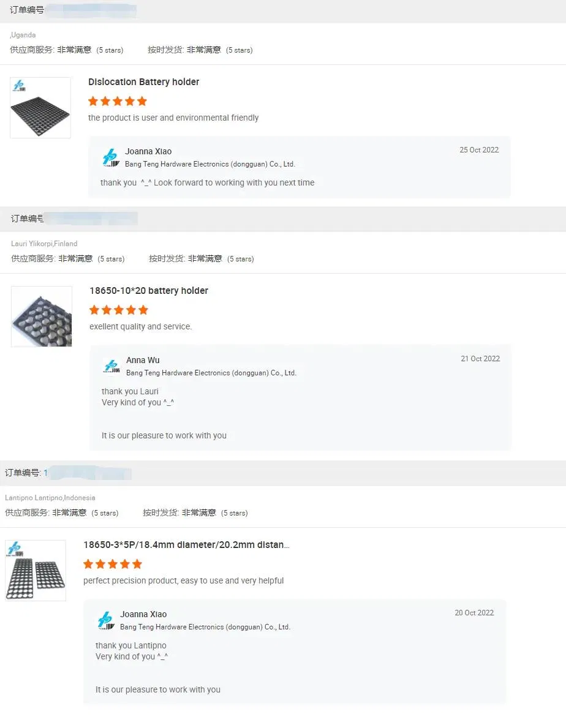Image resolution: width=566 pixels, height=728 pixels.
Task: Click the 21 Oct 2022 reply date
Action: point(480,359)
